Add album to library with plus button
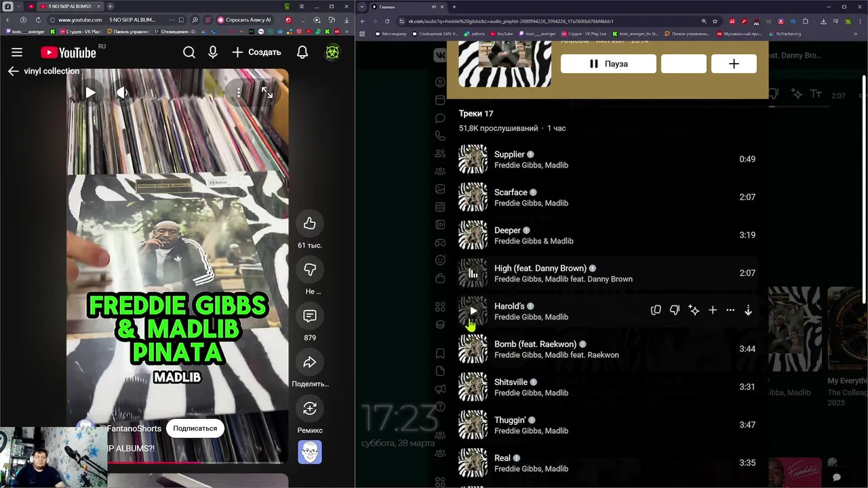Viewport: 868px width, 488px height. click(734, 64)
